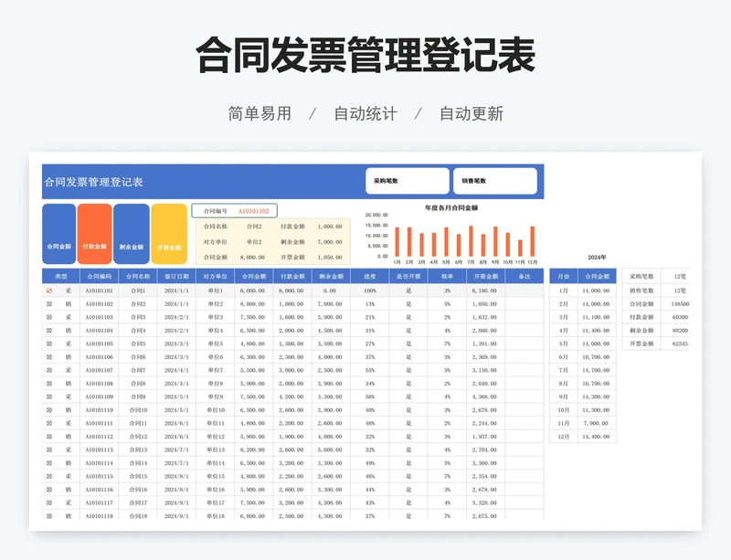Image resolution: width=731 pixels, height=560 pixels.
Task: Select the 采购笔数 white box in header
Action: coord(408,181)
